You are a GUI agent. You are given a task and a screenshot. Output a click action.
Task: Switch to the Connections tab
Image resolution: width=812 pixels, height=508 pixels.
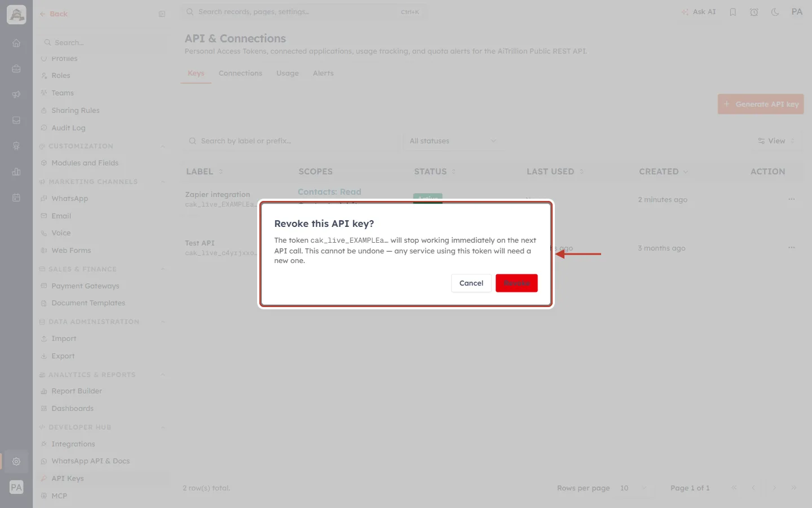(x=240, y=73)
